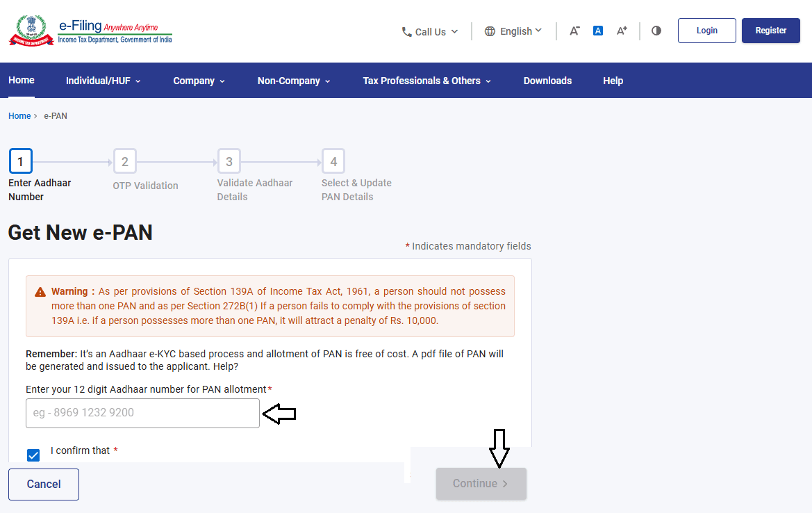
Task: Click the Aadhaar number input field
Action: [x=142, y=413]
